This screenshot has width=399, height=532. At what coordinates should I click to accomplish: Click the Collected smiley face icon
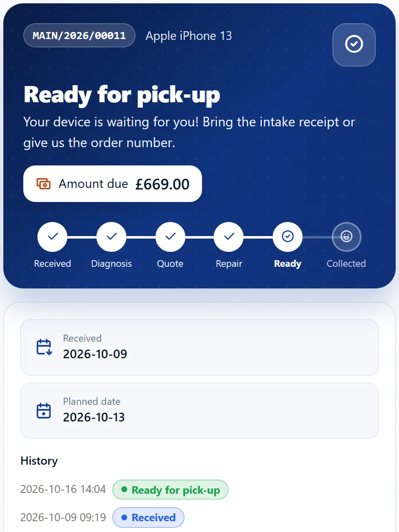347,237
